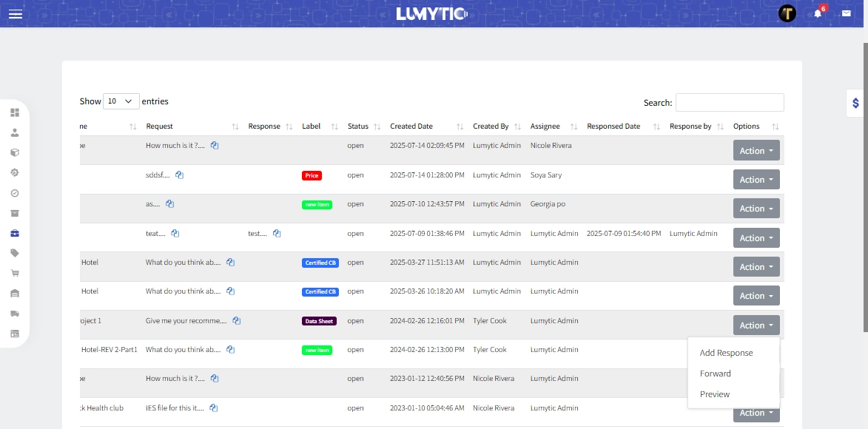
Task: Open the price tag sidebar icon
Action: pyautogui.click(x=15, y=253)
